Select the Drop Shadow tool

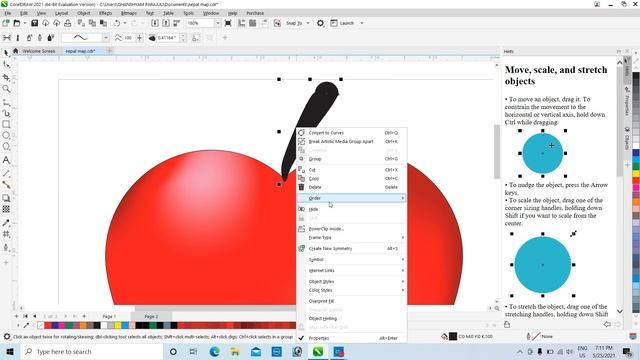click(x=6, y=198)
